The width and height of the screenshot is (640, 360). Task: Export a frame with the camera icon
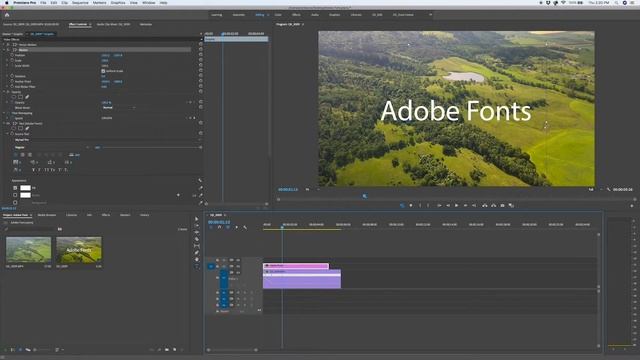tap(502, 206)
